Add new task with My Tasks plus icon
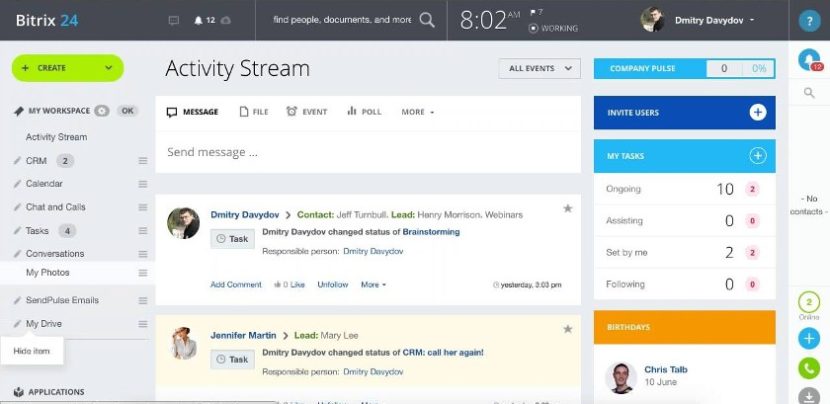Image resolution: width=830 pixels, height=404 pixels. [x=758, y=155]
